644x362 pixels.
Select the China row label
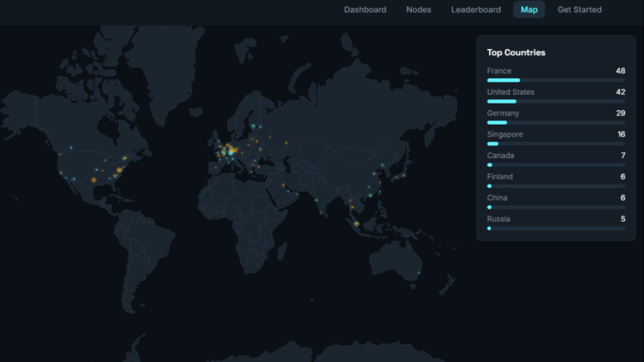(x=497, y=198)
